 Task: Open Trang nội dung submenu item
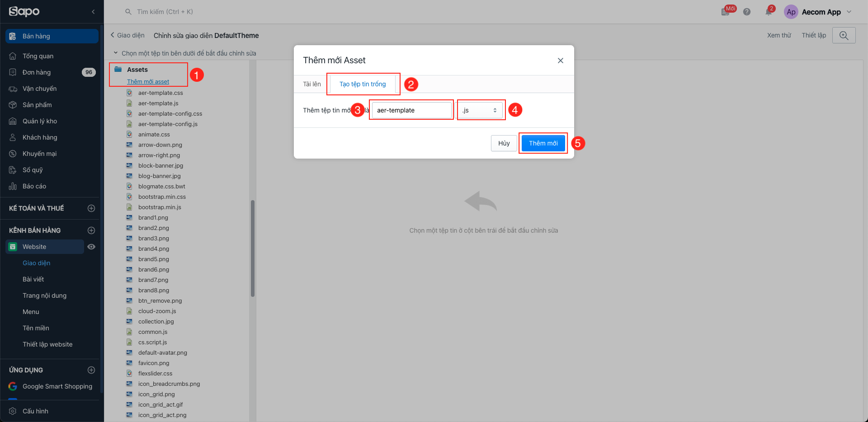pos(45,295)
